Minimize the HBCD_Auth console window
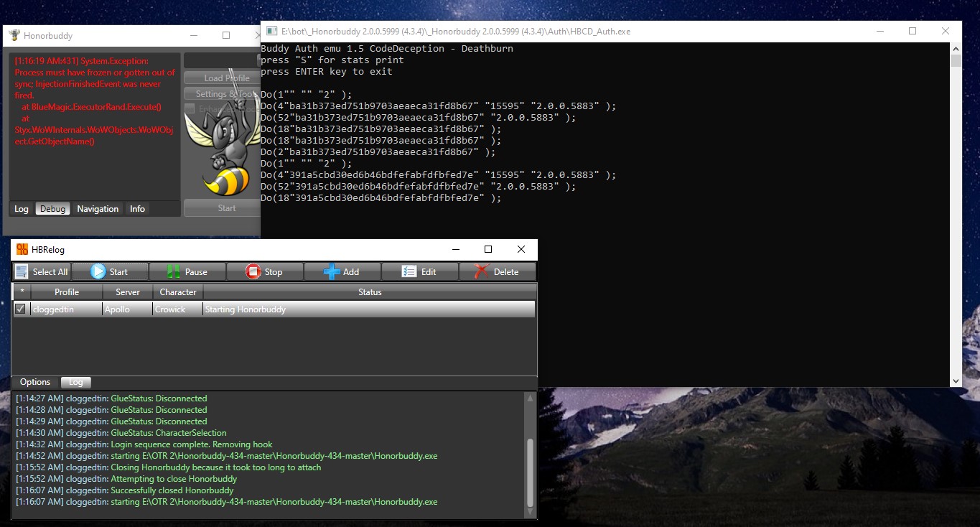The width and height of the screenshot is (980, 527). click(879, 32)
